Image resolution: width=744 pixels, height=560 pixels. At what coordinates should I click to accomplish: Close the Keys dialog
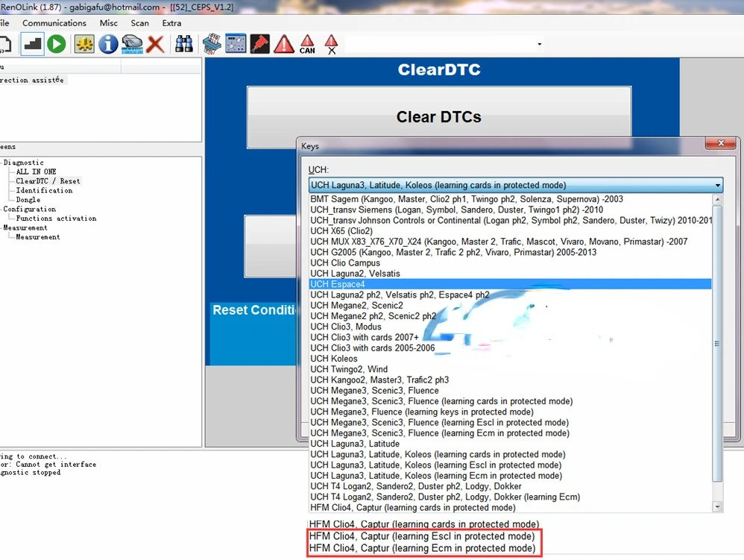pos(721,143)
